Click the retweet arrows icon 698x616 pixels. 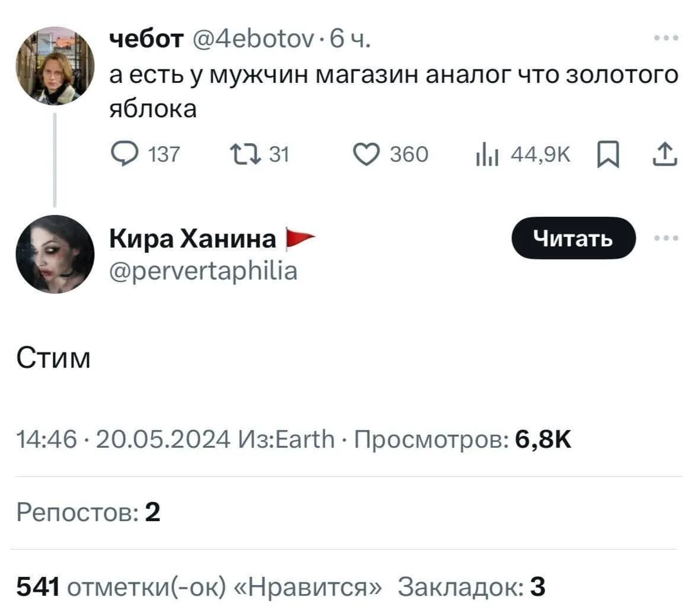tap(245, 155)
